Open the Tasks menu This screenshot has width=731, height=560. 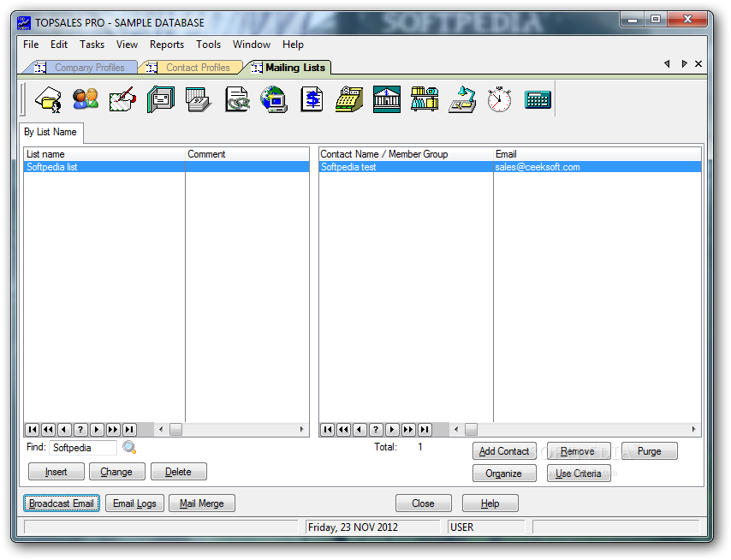click(x=92, y=45)
